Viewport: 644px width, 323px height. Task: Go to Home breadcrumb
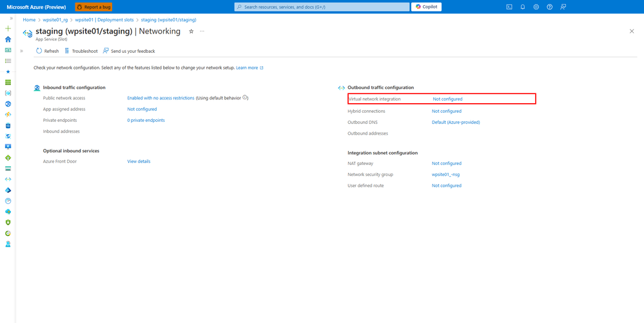29,20
